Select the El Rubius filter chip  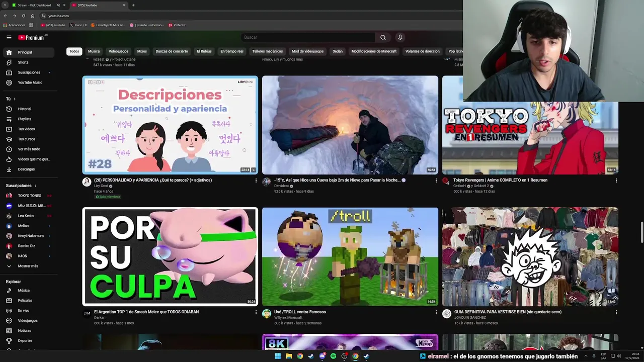[x=204, y=51]
